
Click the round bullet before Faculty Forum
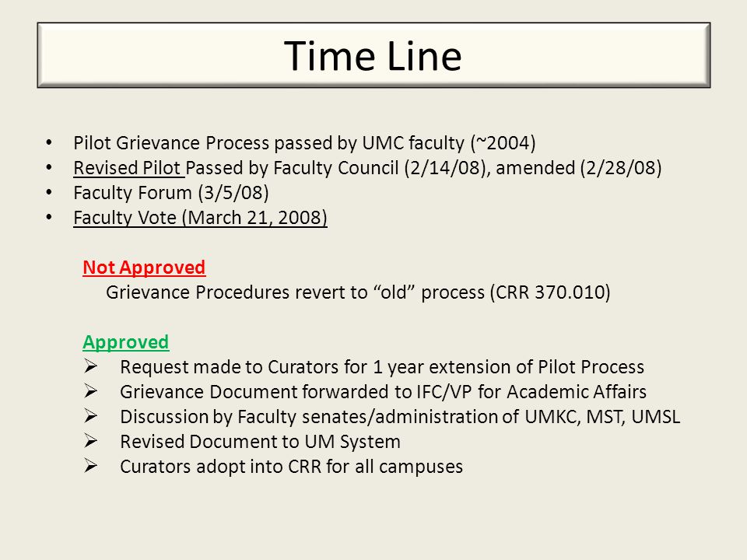[x=49, y=192]
